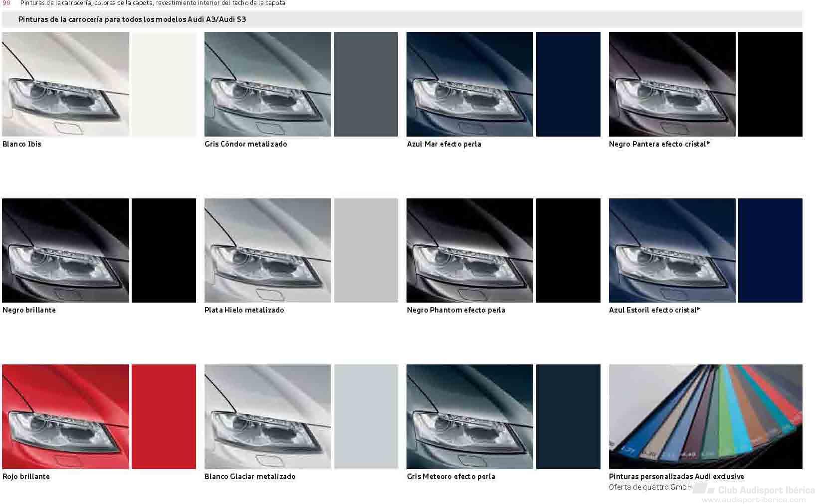
Task: Select the 'Rojo brillante' label
Action: (x=26, y=477)
